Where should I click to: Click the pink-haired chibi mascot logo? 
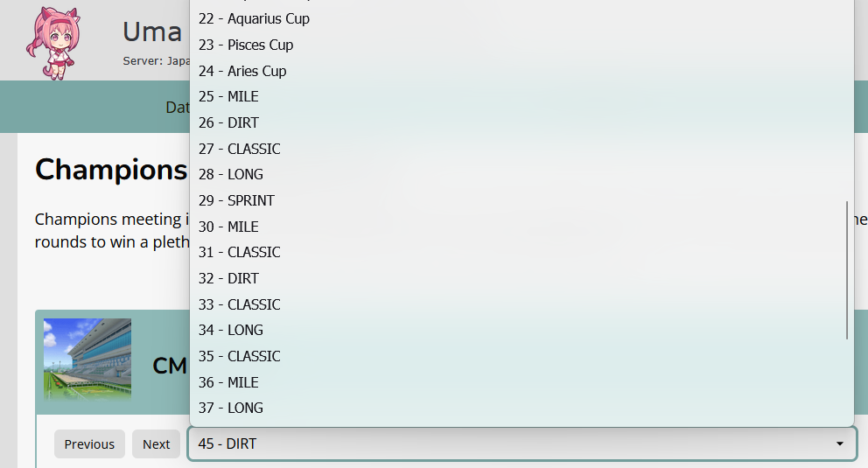(53, 43)
